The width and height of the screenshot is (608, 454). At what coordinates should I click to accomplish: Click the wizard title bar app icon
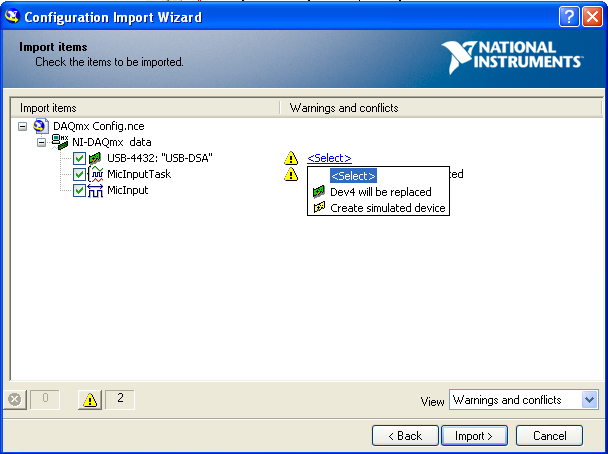point(12,17)
